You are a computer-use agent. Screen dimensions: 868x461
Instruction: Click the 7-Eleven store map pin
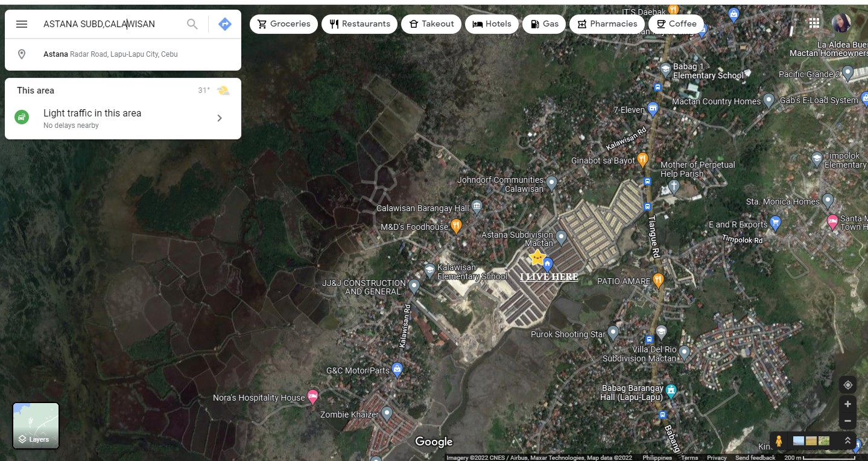[652, 109]
